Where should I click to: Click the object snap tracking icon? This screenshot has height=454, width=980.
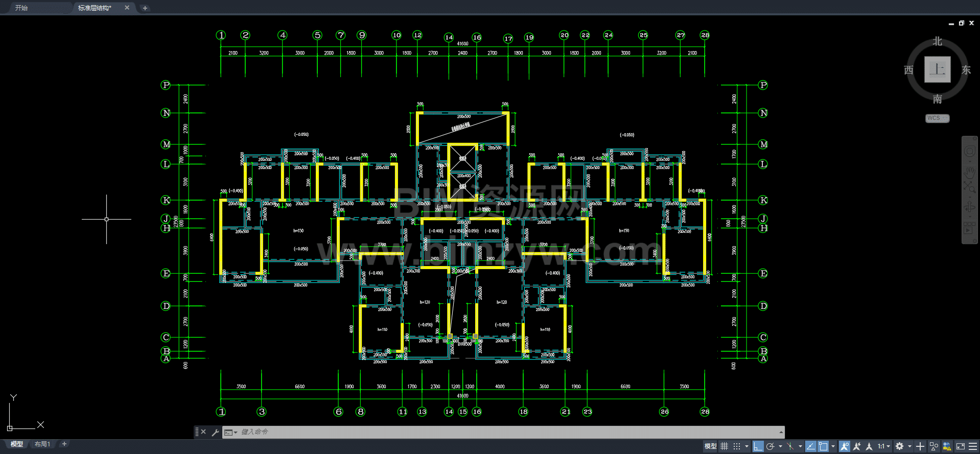(810, 446)
